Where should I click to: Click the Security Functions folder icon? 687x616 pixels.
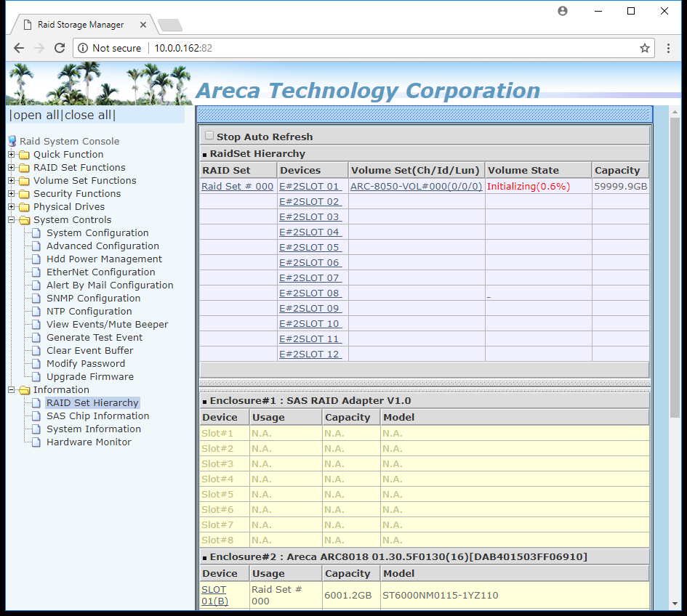click(x=25, y=194)
